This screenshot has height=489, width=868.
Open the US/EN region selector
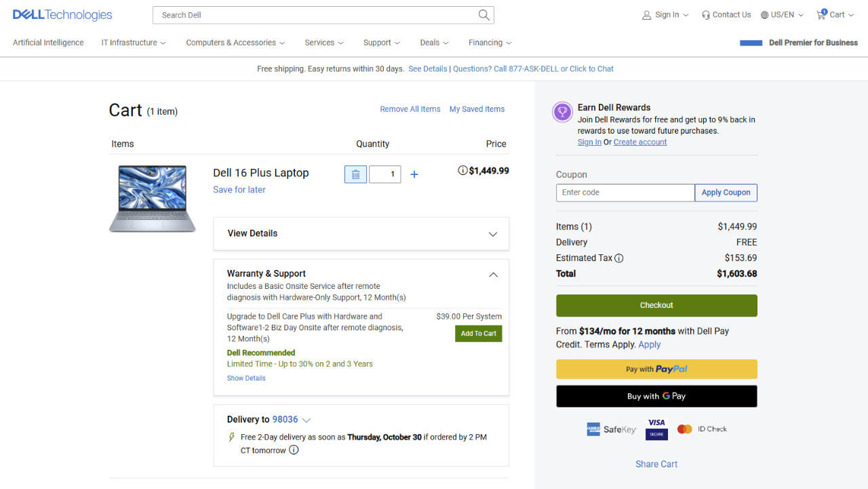[782, 15]
